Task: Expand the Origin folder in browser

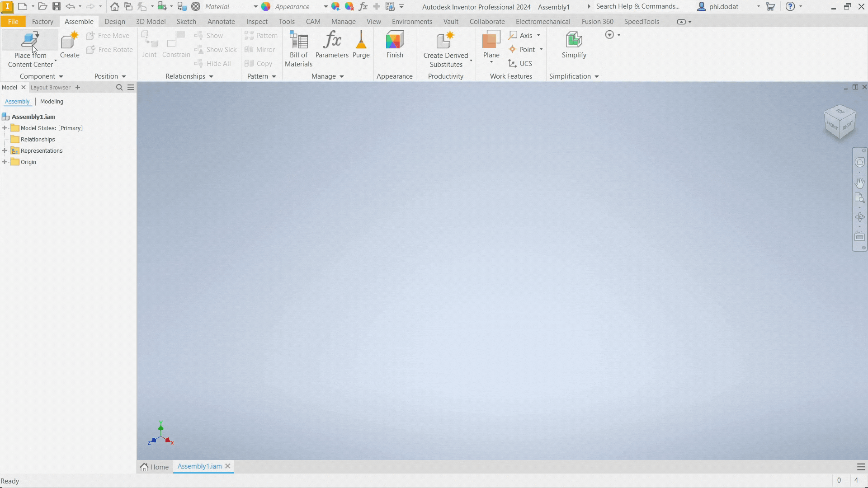Action: 5,162
